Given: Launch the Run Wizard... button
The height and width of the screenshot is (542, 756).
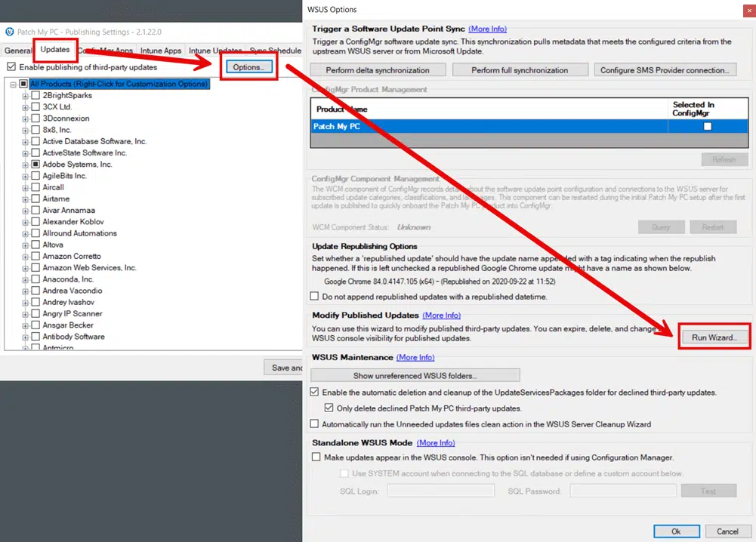Looking at the screenshot, I should pos(714,337).
